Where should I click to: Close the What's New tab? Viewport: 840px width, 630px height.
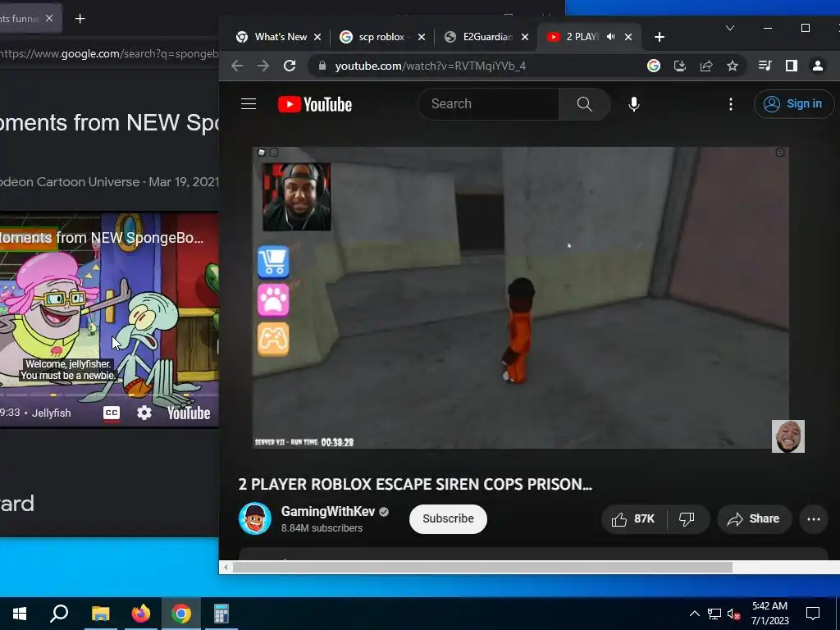(317, 37)
